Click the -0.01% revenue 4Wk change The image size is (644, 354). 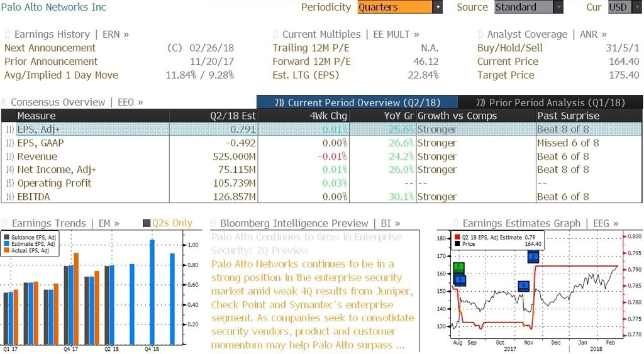pyautogui.click(x=332, y=157)
